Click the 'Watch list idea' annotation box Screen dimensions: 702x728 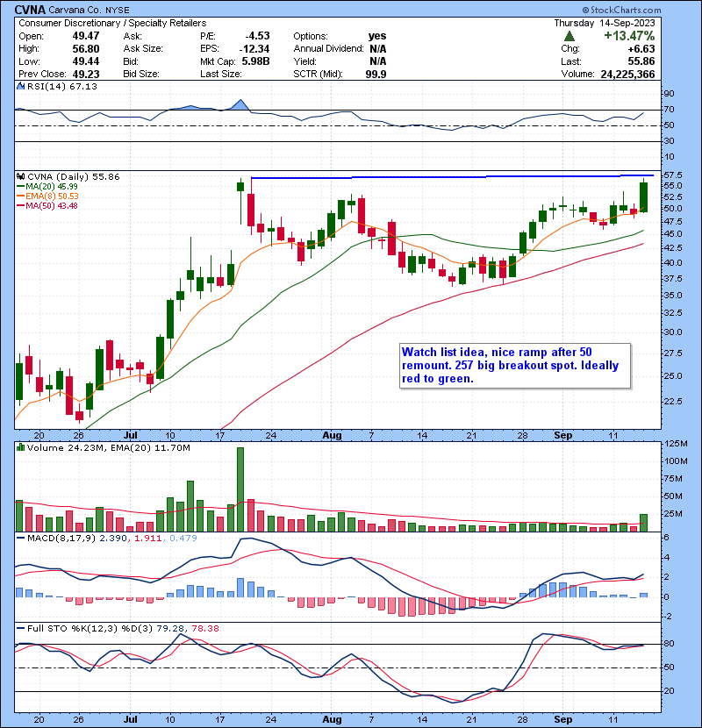(515, 366)
